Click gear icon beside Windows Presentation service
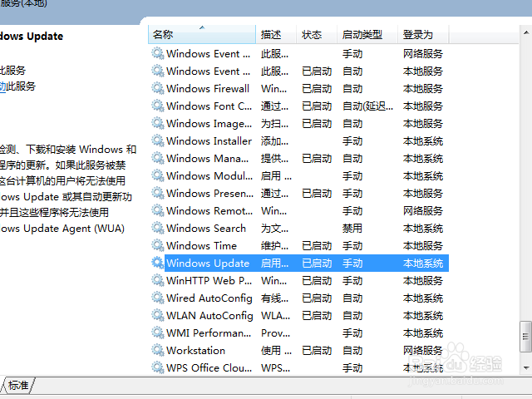This screenshot has width=532, height=399. [158, 194]
